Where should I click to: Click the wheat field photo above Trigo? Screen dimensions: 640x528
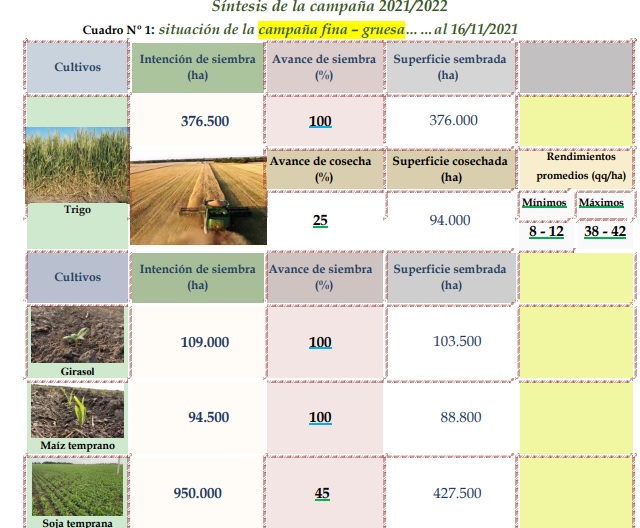point(76,165)
